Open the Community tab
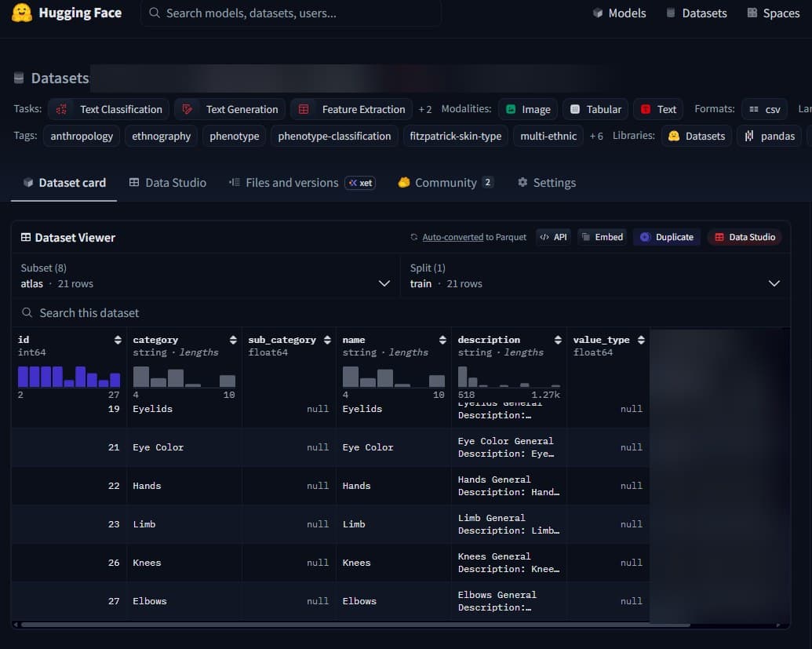This screenshot has height=649, width=812. pyautogui.click(x=446, y=183)
